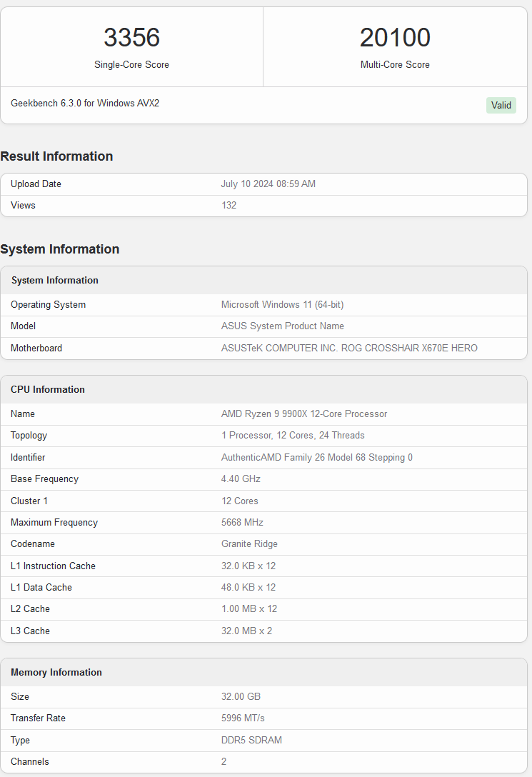Image resolution: width=532 pixels, height=777 pixels.
Task: Select memory type DDR5 SDRAM
Action: [251, 741]
